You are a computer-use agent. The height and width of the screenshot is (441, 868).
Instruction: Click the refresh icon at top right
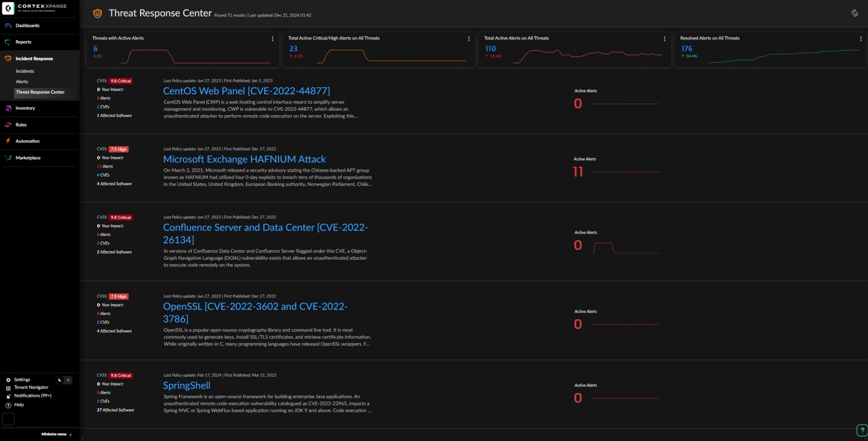[854, 13]
